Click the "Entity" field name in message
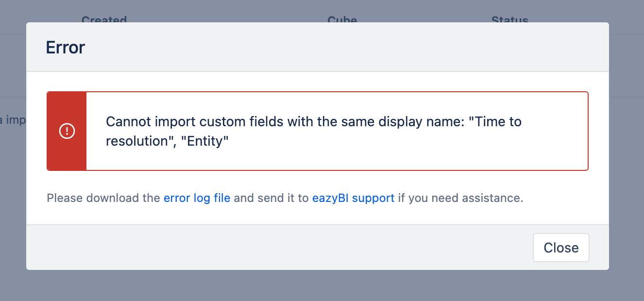Screen dimensions: 644x301 208,141
